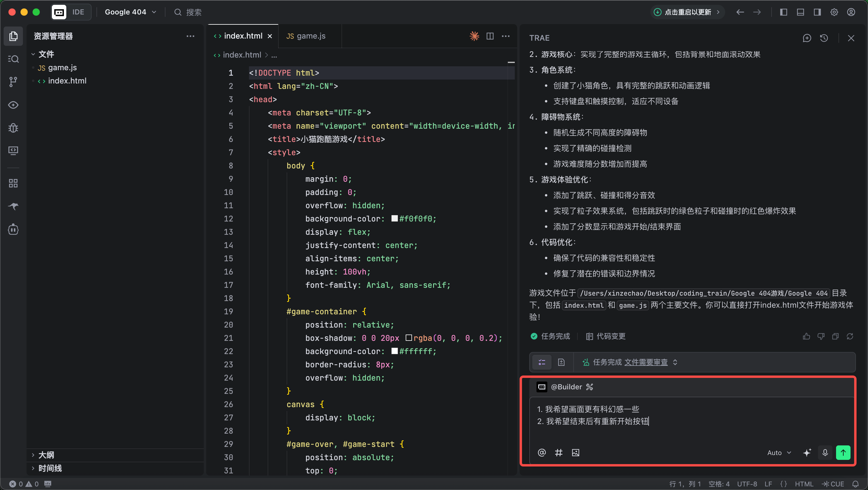Open Explorer panel more actions ellipsis
This screenshot has width=868, height=490.
[x=190, y=36]
